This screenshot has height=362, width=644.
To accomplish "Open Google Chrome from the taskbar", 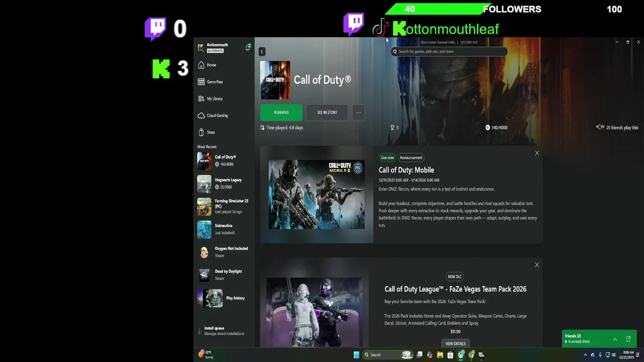I will [x=471, y=355].
